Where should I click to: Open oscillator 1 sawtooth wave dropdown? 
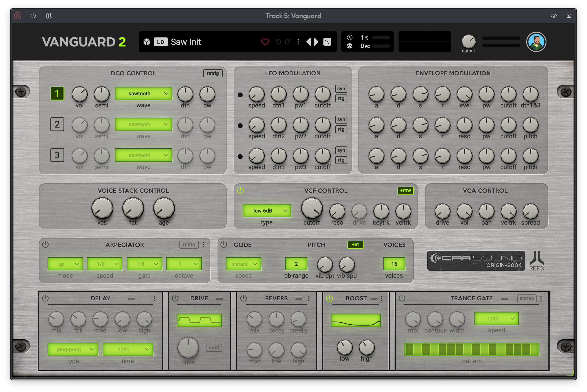(143, 94)
